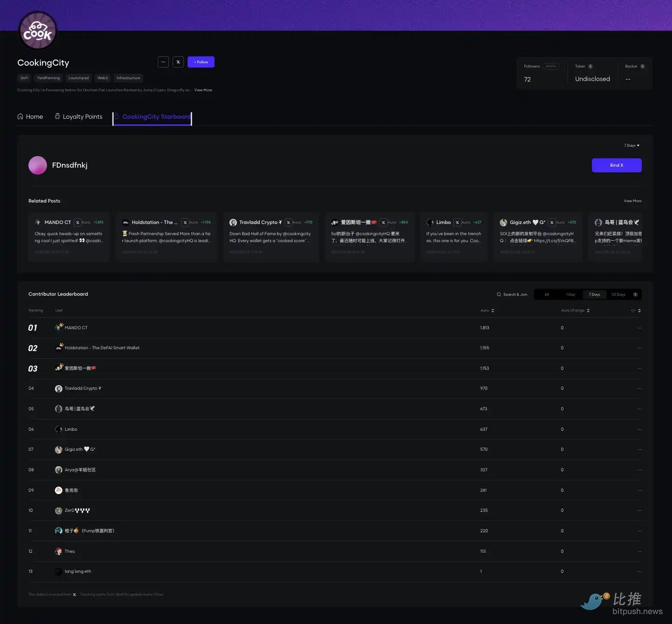Click the Follow button
Image resolution: width=672 pixels, height=624 pixels.
click(201, 62)
